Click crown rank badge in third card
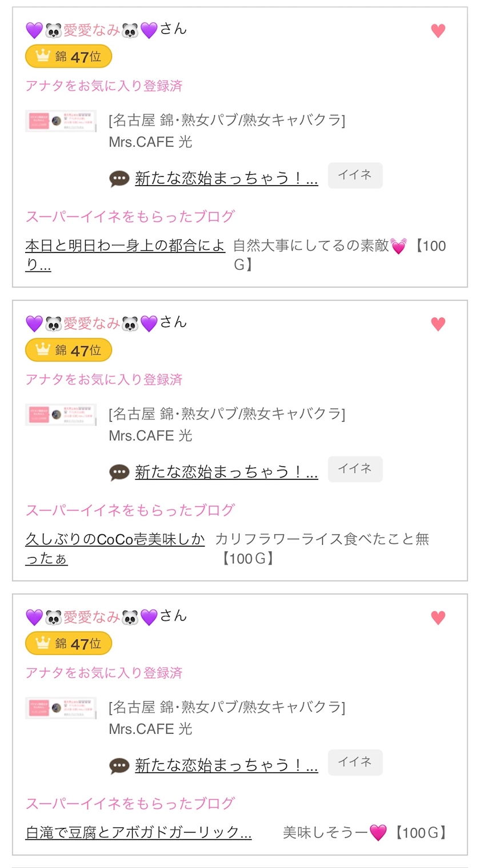480x868 pixels. click(x=69, y=643)
